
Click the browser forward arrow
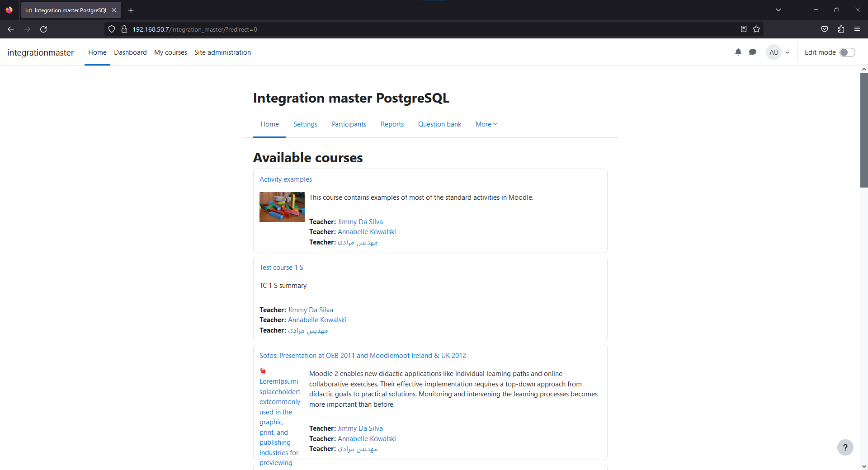[27, 29]
